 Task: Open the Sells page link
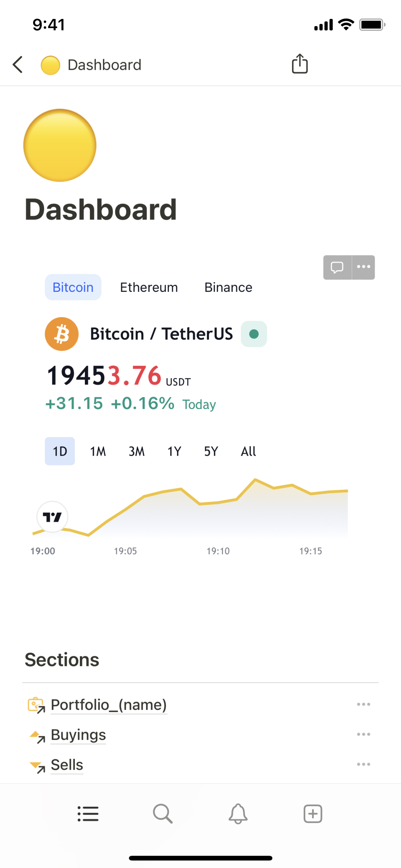[x=67, y=765]
